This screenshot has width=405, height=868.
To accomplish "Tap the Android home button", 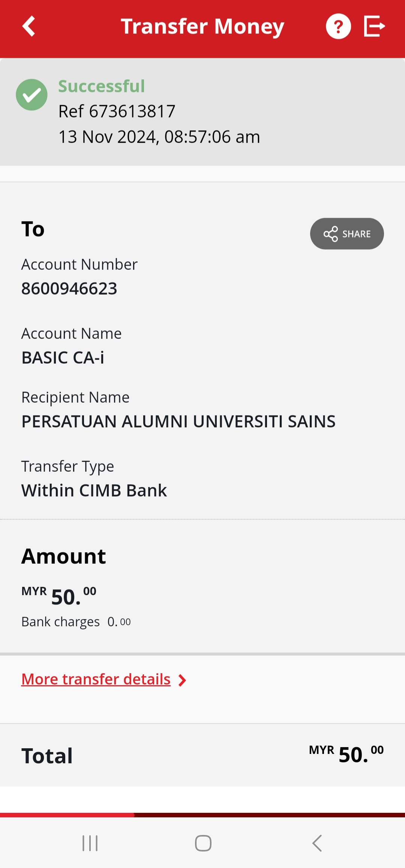I will click(x=203, y=843).
